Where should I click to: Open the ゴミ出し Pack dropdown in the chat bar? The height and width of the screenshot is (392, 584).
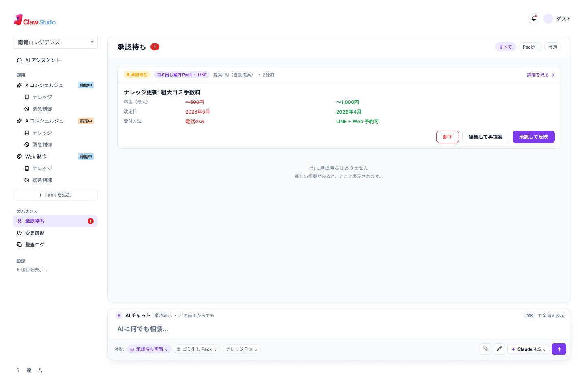click(x=197, y=349)
